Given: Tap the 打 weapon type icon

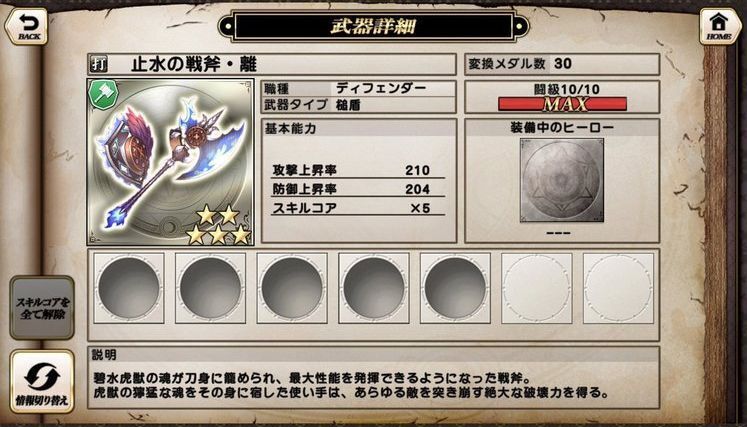Looking at the screenshot, I should pos(99,64).
